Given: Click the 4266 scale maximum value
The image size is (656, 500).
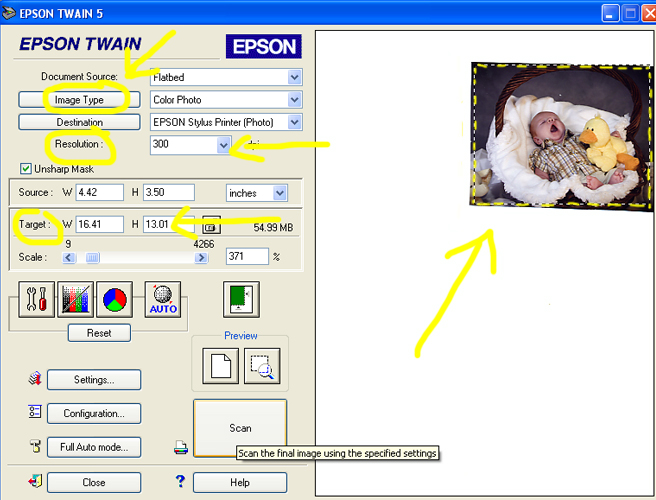Looking at the screenshot, I should (204, 244).
